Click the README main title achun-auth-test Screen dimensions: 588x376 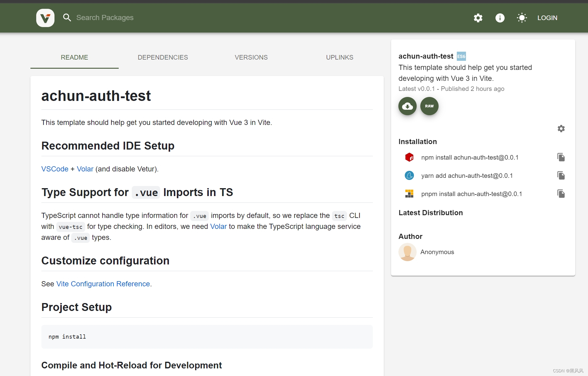coord(96,96)
